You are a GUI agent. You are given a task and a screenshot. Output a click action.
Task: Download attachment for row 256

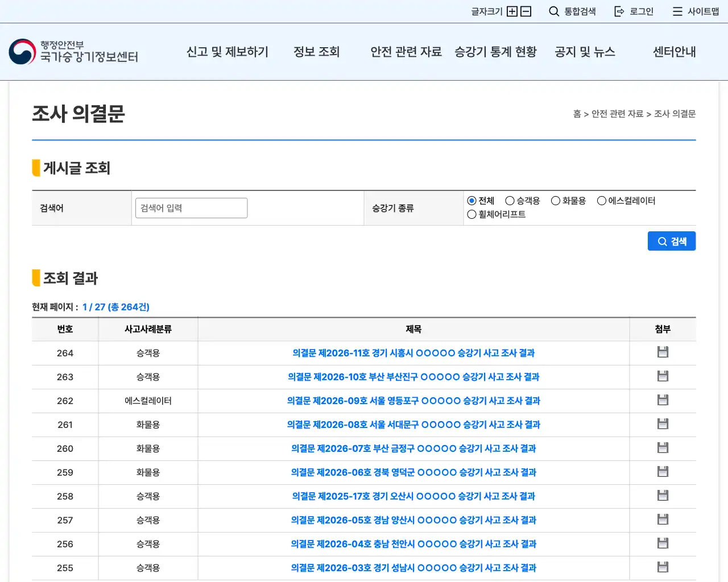click(663, 543)
